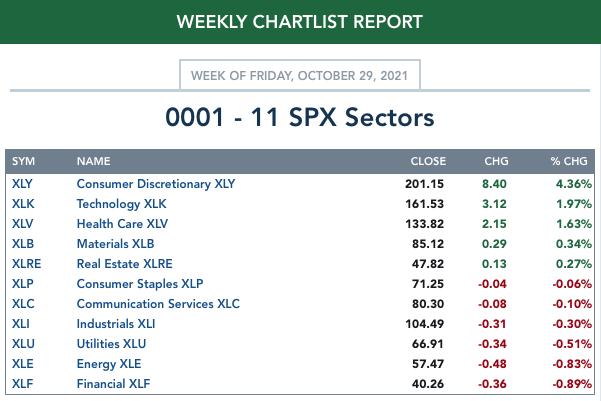Viewport: 601px width, 401px height.
Task: Click the Energy XLE name link
Action: 109,363
